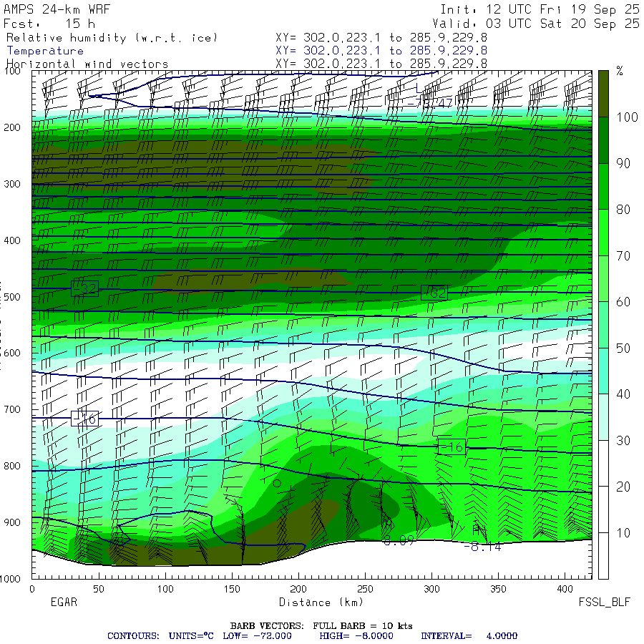The width and height of the screenshot is (644, 644).
Task: Click XY coordinates beside Relative humidity label
Action: click(381, 38)
